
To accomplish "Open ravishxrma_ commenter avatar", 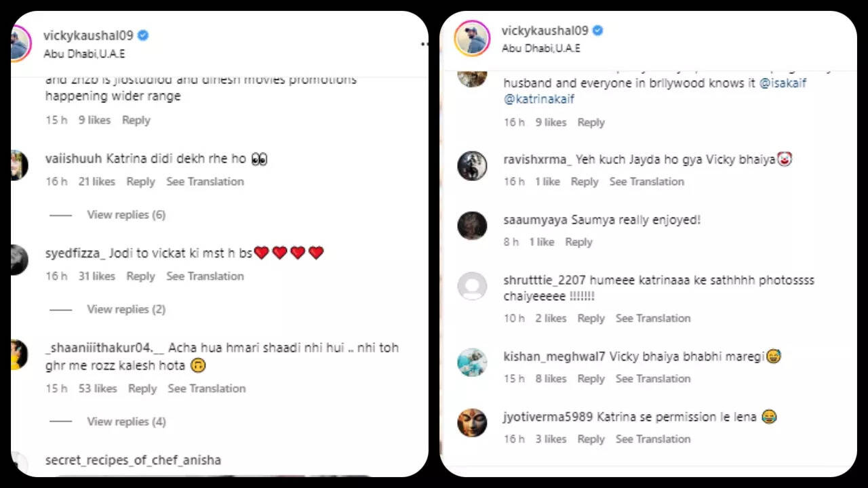I will [x=472, y=166].
